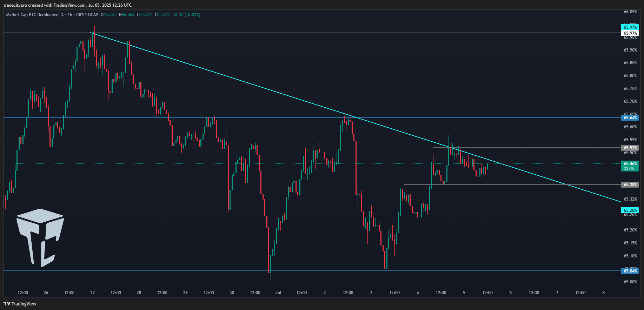Click the 8 date on time axis

[x=604, y=293]
